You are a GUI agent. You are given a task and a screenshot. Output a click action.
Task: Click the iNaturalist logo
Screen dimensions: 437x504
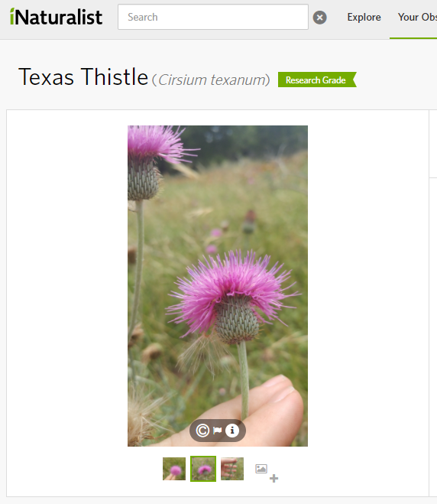57,17
